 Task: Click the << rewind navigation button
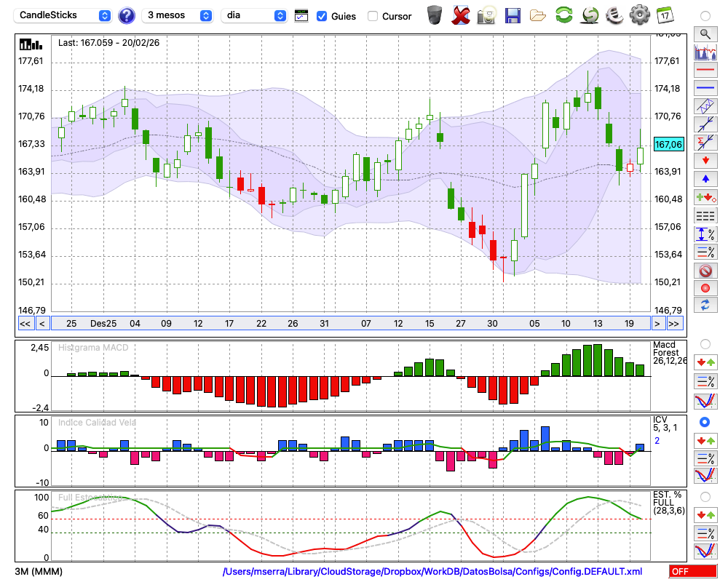click(25, 324)
